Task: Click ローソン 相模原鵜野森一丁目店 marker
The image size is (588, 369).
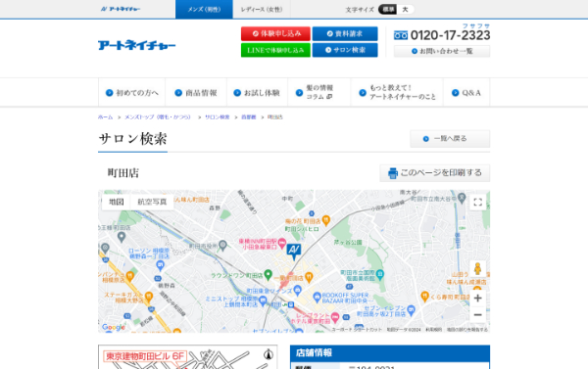Action: point(160,265)
